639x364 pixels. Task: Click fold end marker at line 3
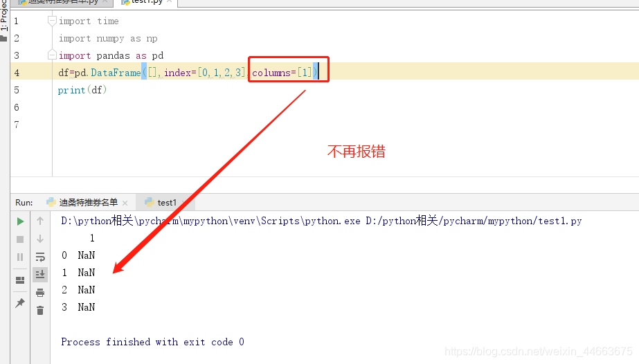click(x=52, y=55)
